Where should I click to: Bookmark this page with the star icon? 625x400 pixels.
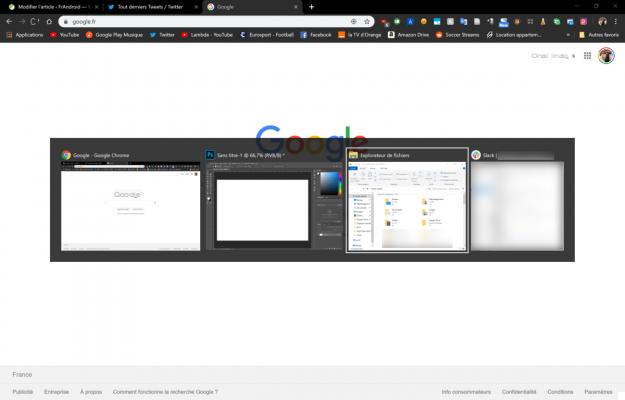[367, 22]
